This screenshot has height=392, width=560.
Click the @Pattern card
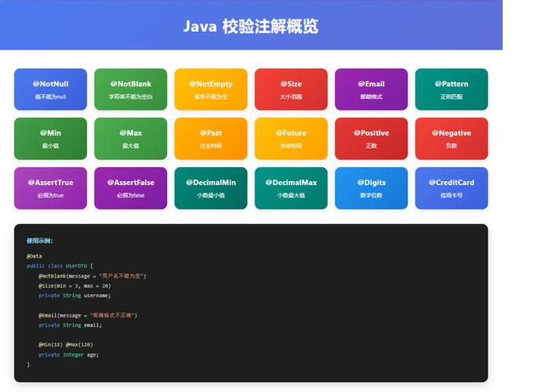452,89
